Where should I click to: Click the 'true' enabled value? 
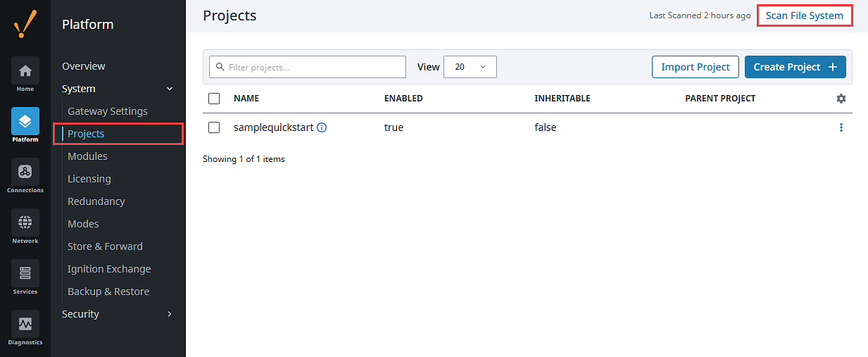coord(394,127)
